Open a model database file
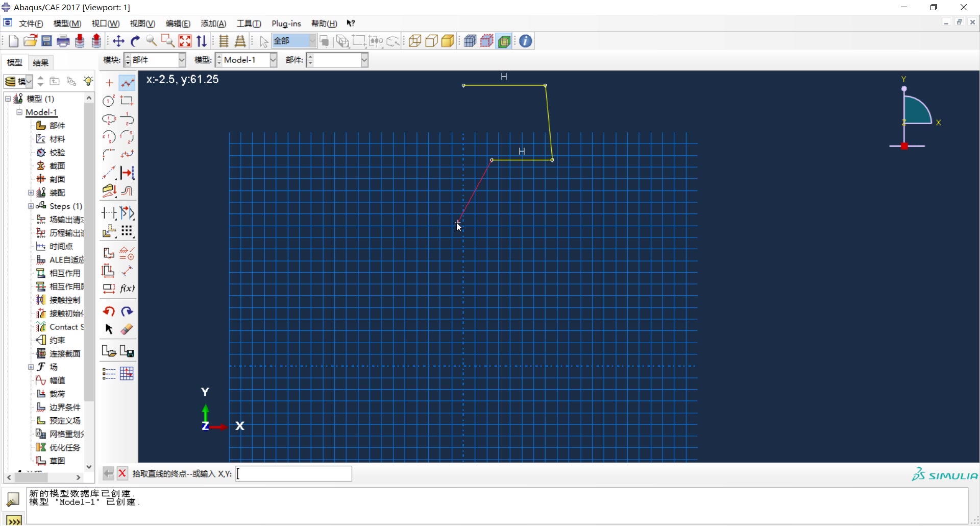Viewport: 980px width, 526px height. click(x=30, y=41)
